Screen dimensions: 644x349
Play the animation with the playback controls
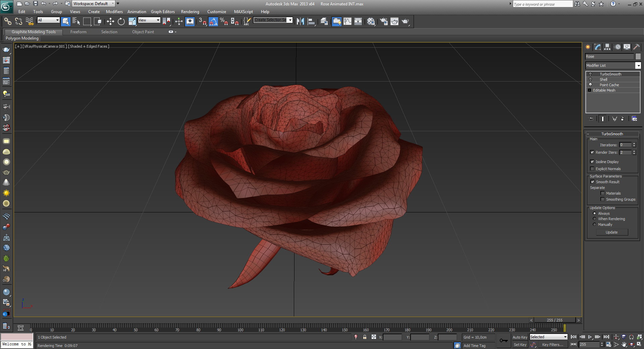[590, 337]
